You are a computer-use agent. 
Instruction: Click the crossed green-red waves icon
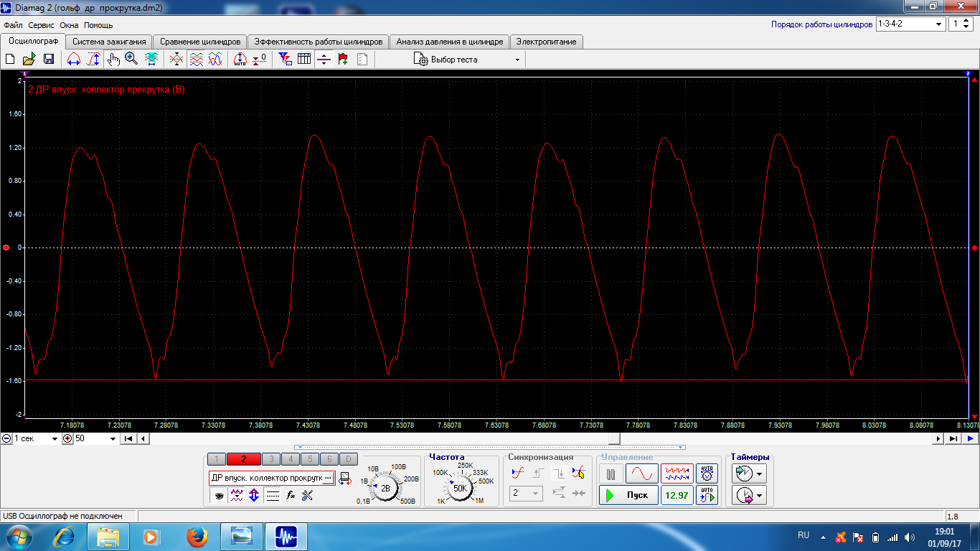click(176, 60)
